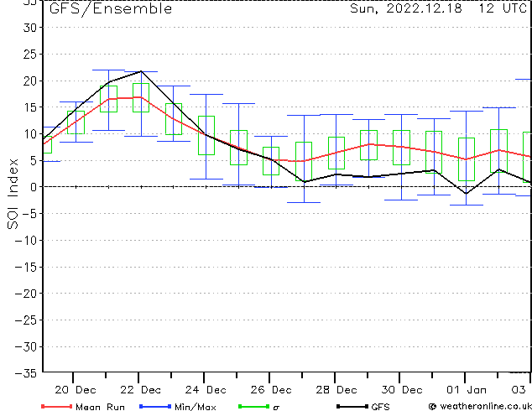Click the green sigma box above 01 Jan

click(467, 159)
